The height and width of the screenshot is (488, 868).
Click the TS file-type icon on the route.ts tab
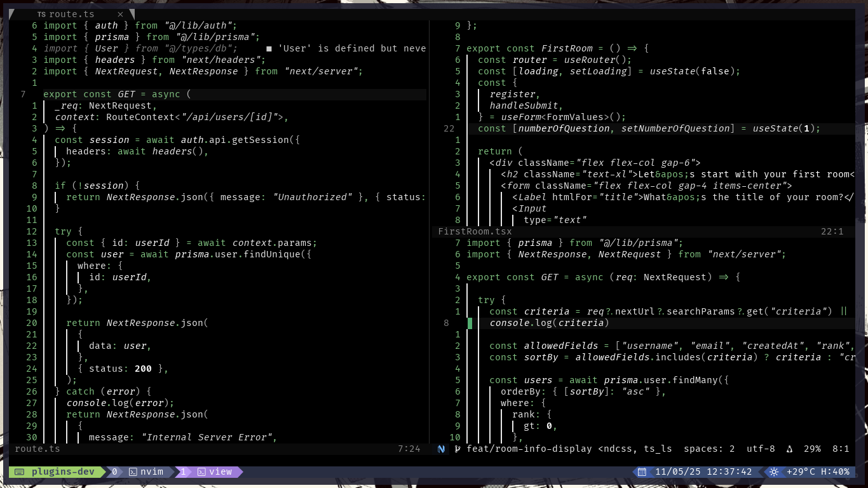[x=41, y=13]
